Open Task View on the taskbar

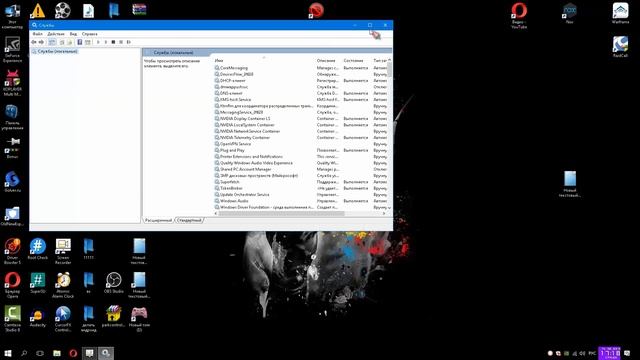40,353
